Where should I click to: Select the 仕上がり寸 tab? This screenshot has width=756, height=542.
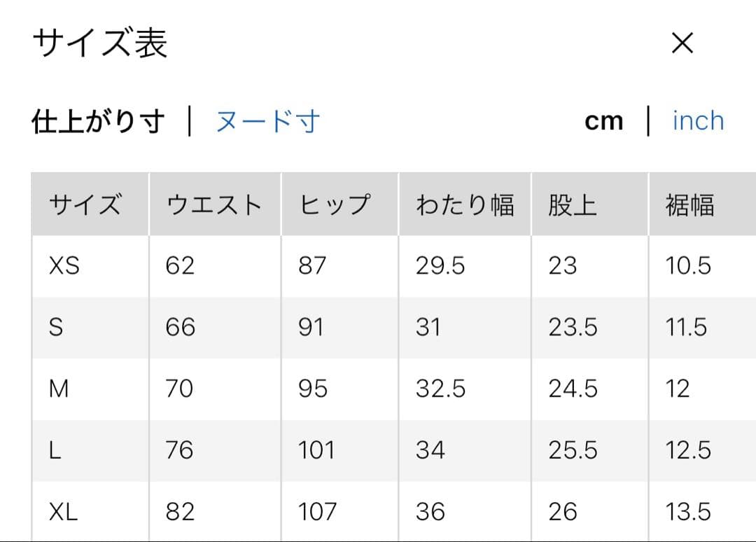point(98,122)
